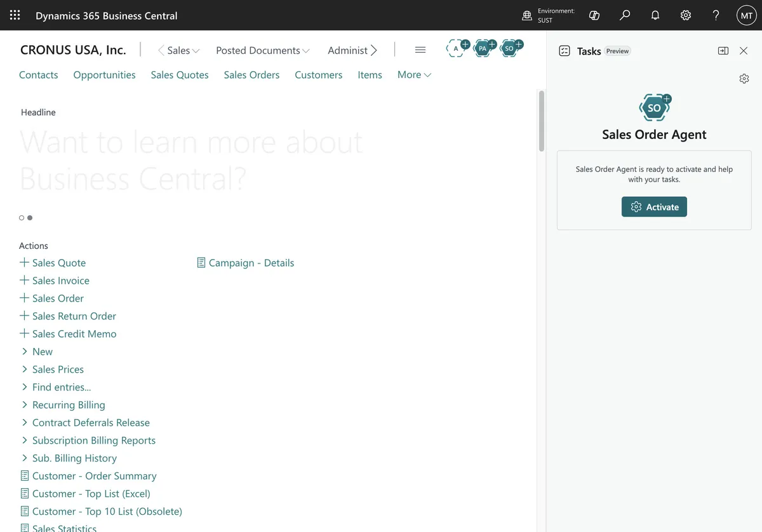Screen dimensions: 762x532
Task: Select the second headline indicator dot
Action: click(x=30, y=218)
